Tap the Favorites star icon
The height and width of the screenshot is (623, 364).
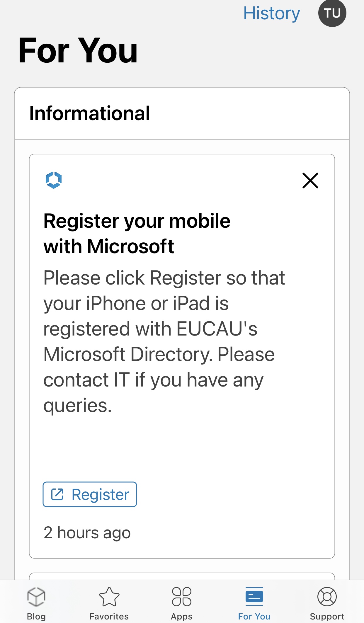coord(109,596)
